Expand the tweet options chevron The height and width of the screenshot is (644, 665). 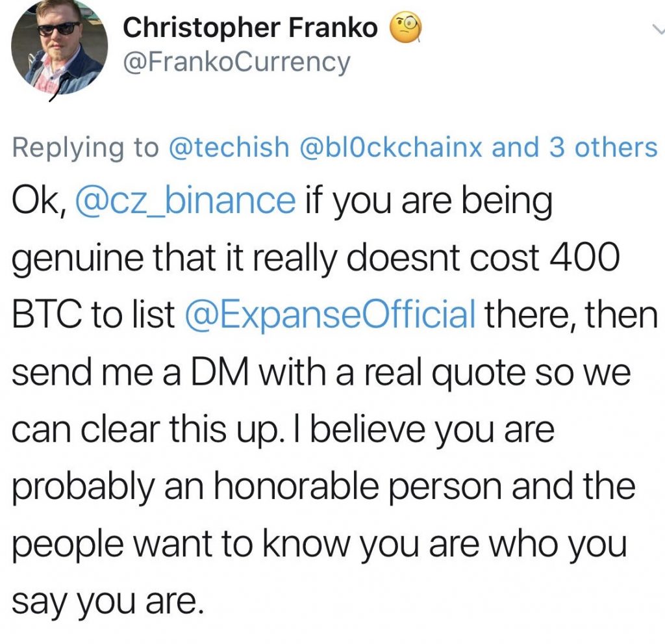pos(657,28)
